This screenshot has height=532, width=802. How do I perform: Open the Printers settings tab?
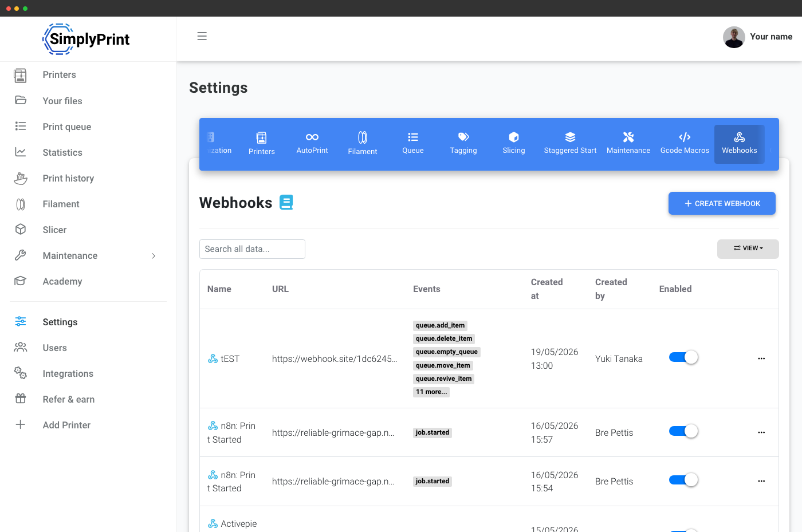[262, 144]
